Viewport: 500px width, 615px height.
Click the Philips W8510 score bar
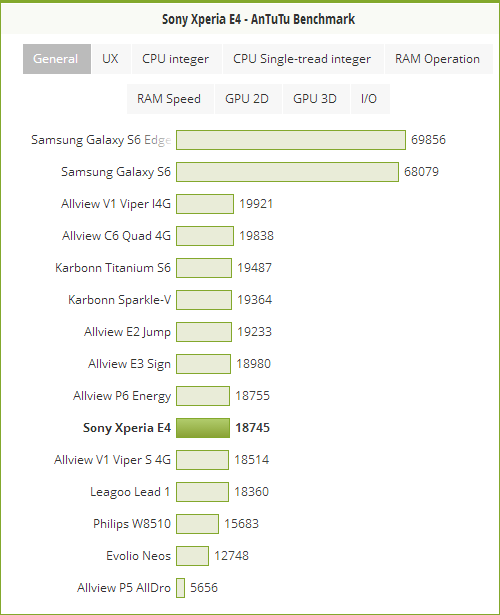pyautogui.click(x=198, y=524)
